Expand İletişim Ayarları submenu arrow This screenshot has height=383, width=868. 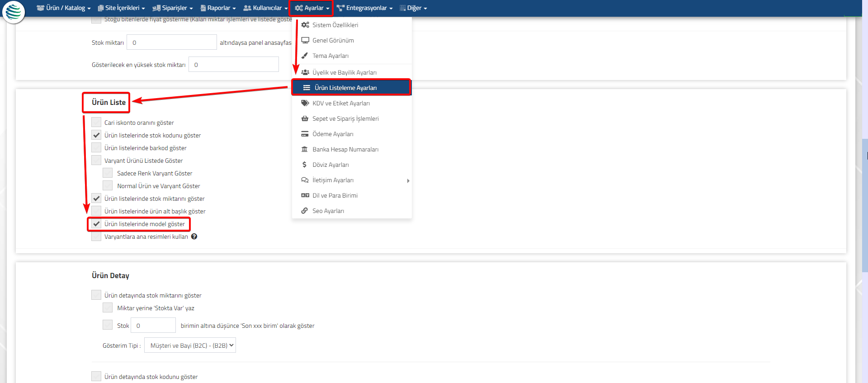408,180
